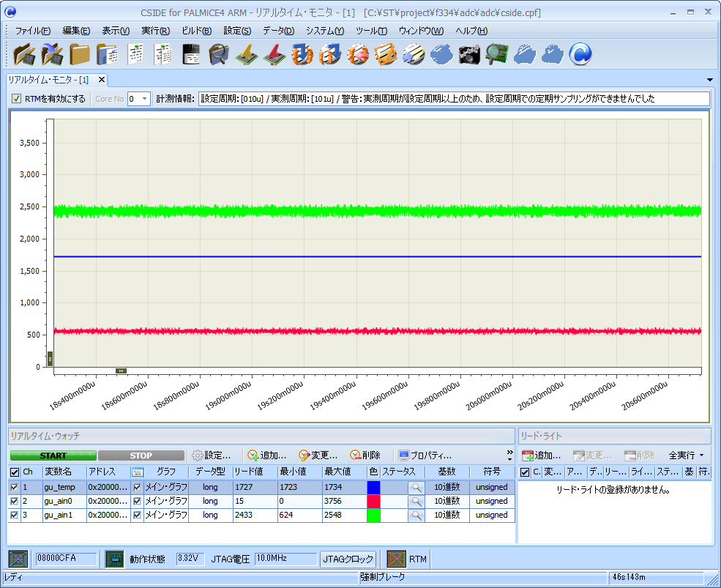The width and height of the screenshot is (721, 588).
Task: Click the single document page toolbar icon
Action: (135, 54)
